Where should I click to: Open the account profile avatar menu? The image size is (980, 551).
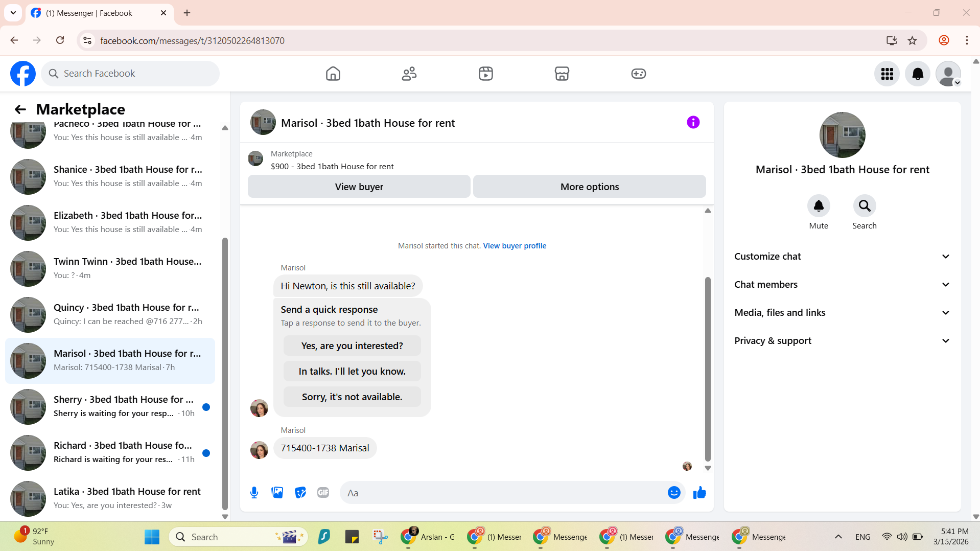(x=948, y=74)
